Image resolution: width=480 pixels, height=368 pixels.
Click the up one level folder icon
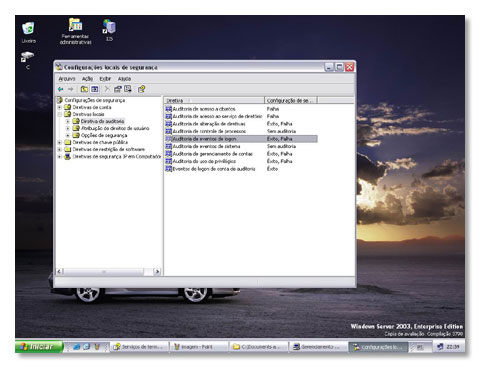click(x=84, y=89)
